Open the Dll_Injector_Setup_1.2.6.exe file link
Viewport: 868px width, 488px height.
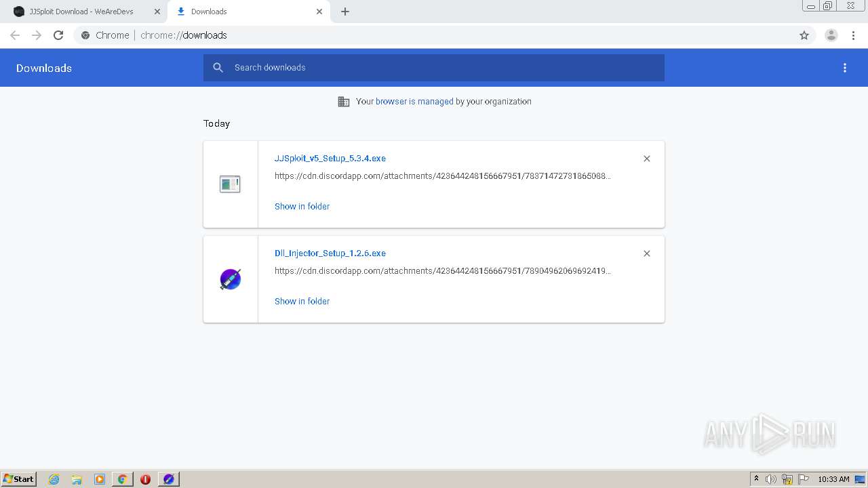[x=330, y=253]
